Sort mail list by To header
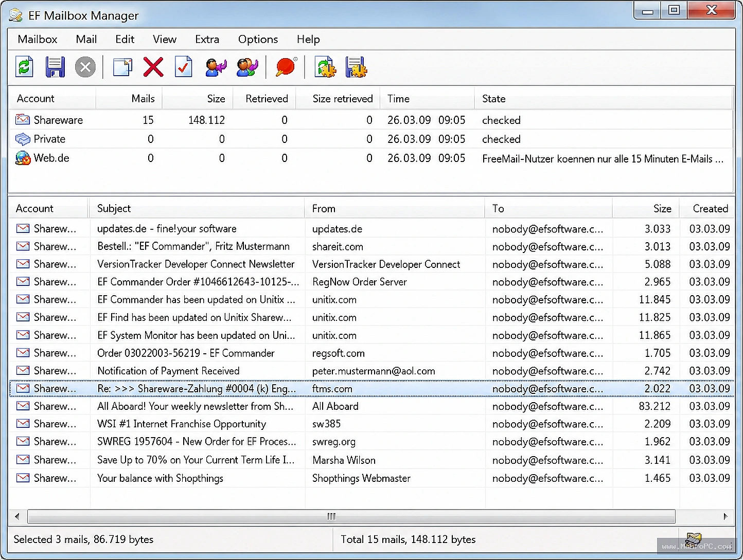This screenshot has width=743, height=560. tap(549, 208)
